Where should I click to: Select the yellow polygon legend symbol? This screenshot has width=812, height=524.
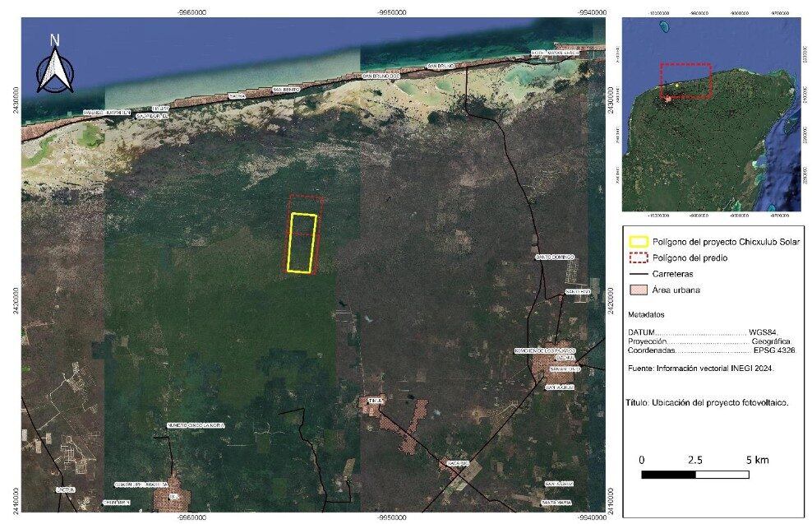pyautogui.click(x=638, y=243)
